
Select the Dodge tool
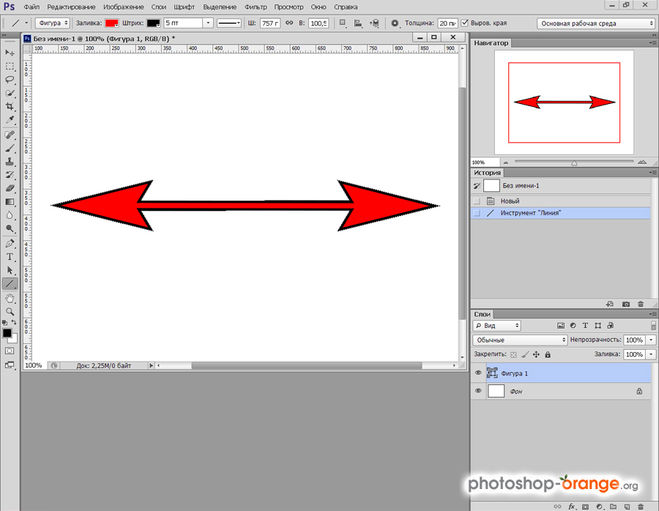[x=10, y=229]
